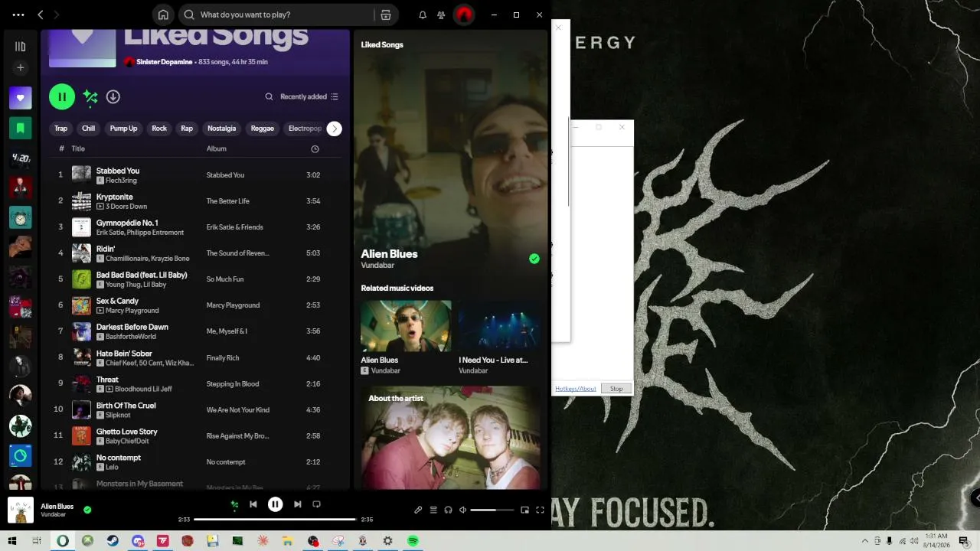Screen dimensions: 980x551
Task: Expand Your Library sidebar
Action: 21,47
